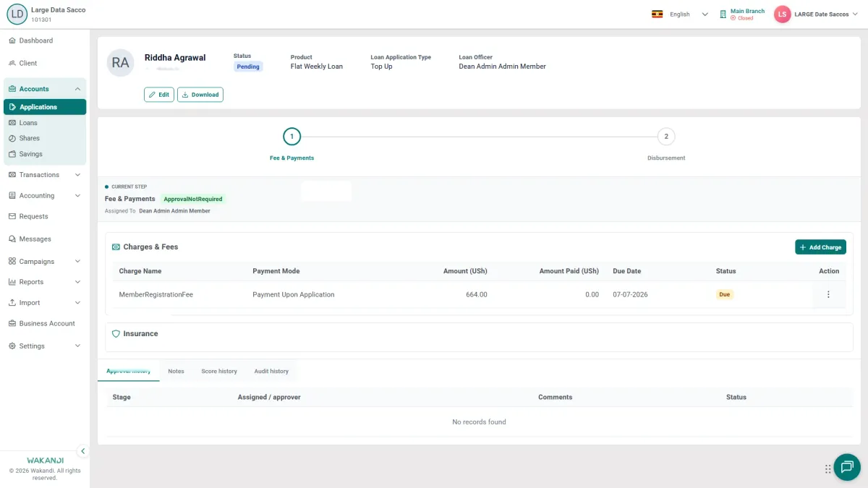
Task: Click the Pending status badge
Action: (x=248, y=67)
